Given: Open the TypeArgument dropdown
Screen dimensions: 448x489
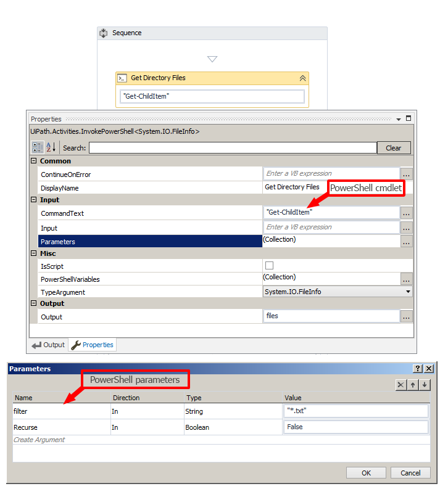Looking at the screenshot, I should [x=408, y=292].
